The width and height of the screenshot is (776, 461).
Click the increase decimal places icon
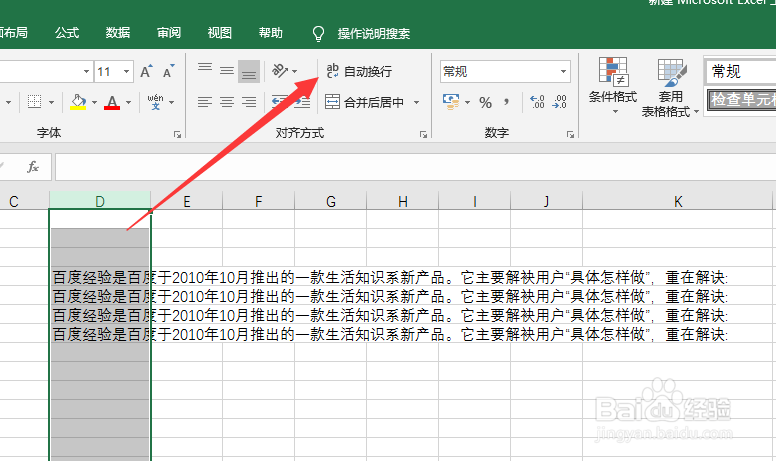coord(537,102)
